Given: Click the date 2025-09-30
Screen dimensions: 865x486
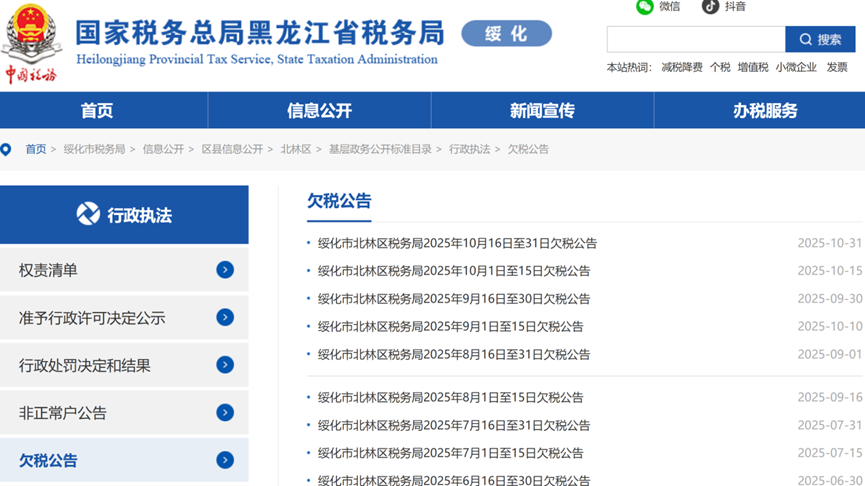Looking at the screenshot, I should [830, 298].
